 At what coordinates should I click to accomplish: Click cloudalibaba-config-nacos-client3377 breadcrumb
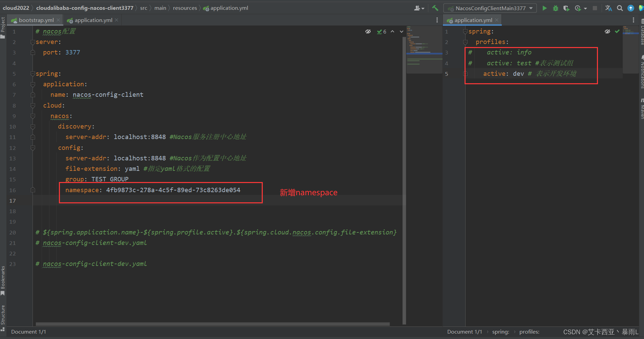(85, 8)
